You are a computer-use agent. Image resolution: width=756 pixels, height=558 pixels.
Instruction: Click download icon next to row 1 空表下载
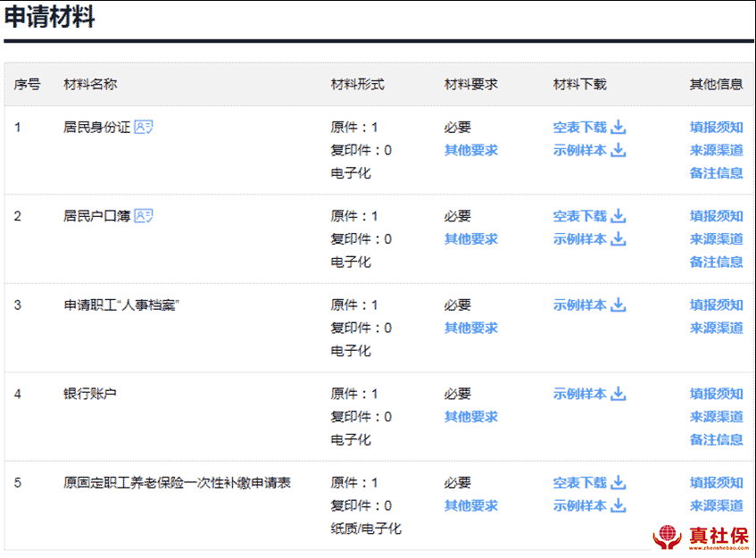[x=619, y=127]
